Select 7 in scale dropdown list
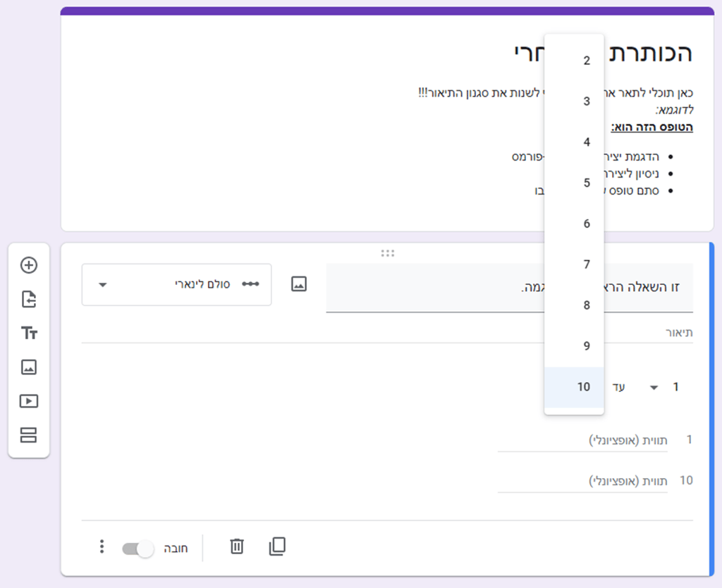 coord(574,264)
